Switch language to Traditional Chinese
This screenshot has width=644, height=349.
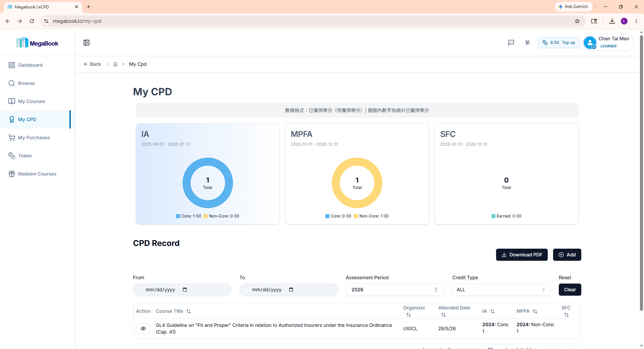[x=528, y=43]
